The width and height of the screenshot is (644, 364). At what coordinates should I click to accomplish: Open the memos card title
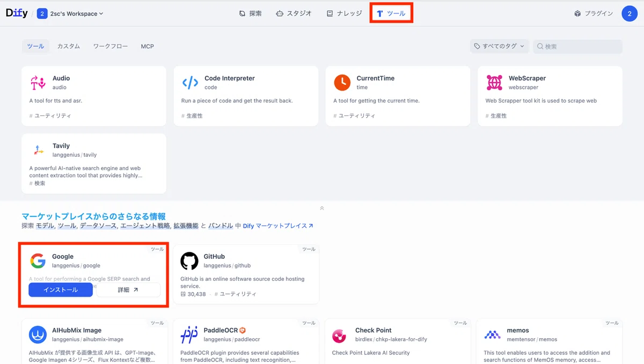tap(518, 330)
